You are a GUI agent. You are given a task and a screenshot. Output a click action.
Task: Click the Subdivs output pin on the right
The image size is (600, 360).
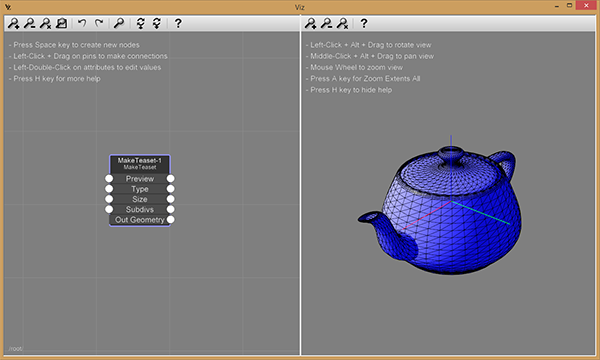click(171, 209)
